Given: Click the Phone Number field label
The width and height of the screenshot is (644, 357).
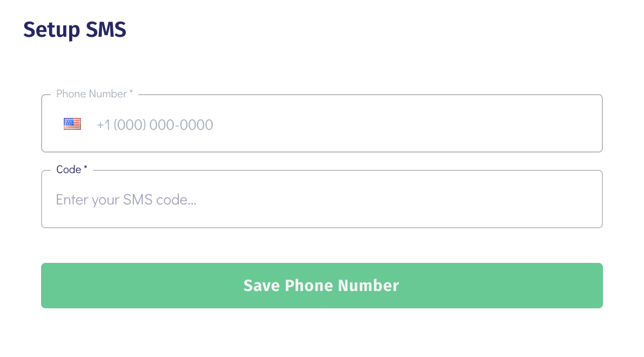Looking at the screenshot, I should [91, 94].
